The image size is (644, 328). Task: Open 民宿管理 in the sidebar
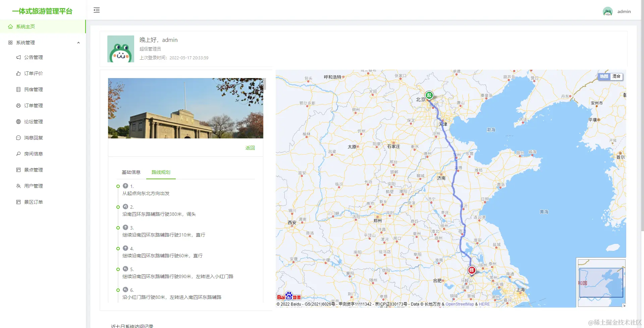43,89
